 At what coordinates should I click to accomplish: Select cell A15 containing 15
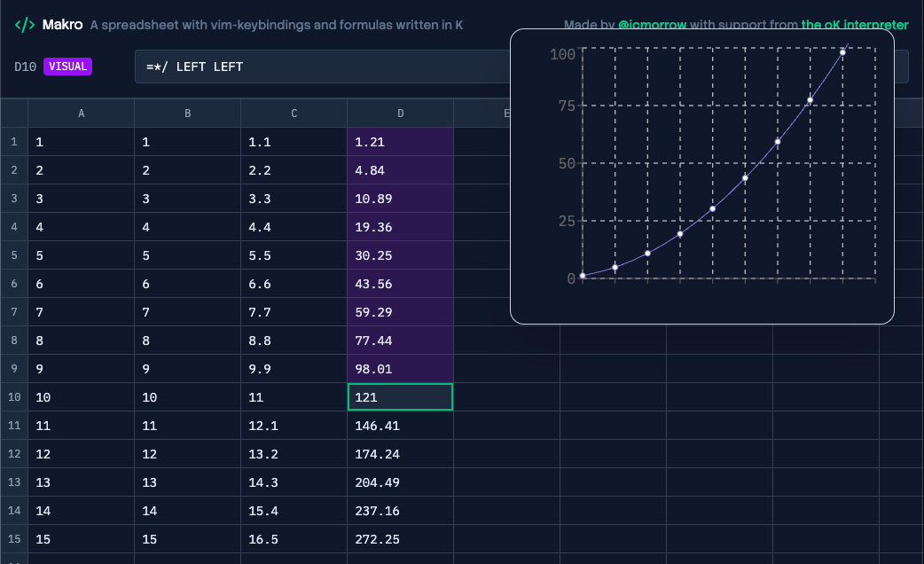click(82, 539)
